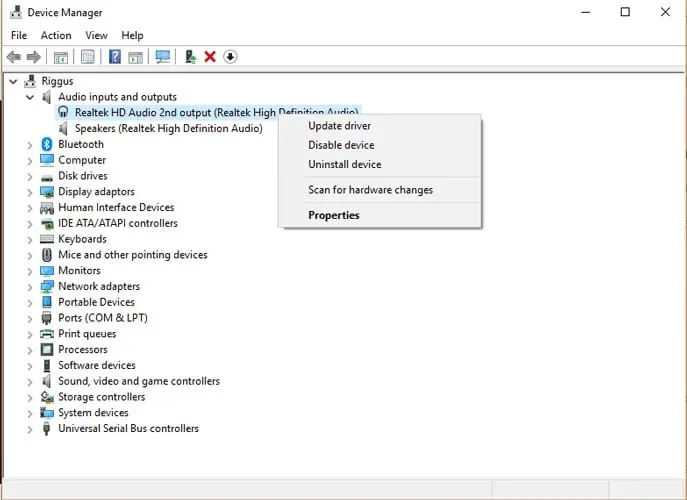
Task: Click the Storage controllers icon
Action: [x=46, y=397]
